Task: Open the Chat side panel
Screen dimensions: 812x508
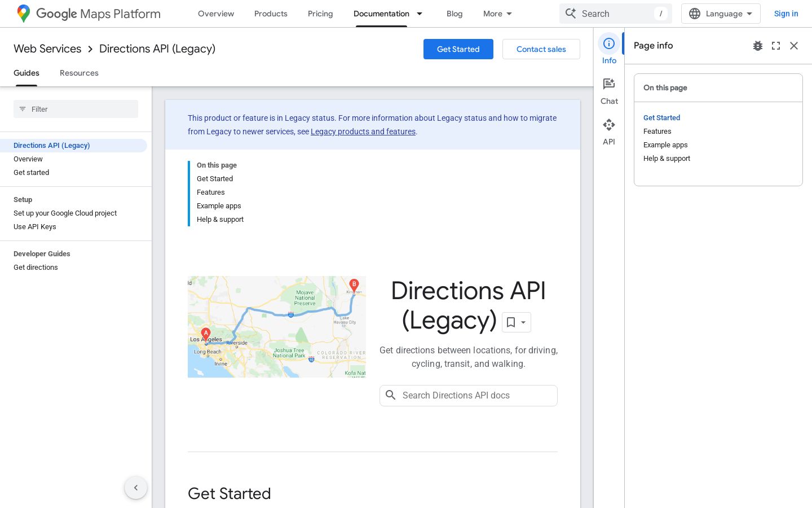Action: tap(609, 91)
